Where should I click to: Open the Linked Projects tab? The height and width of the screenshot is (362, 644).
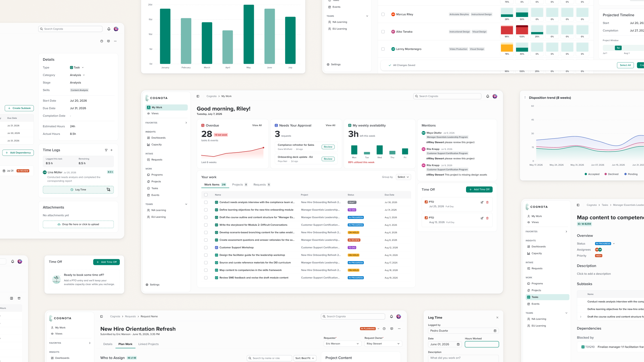pos(148,344)
